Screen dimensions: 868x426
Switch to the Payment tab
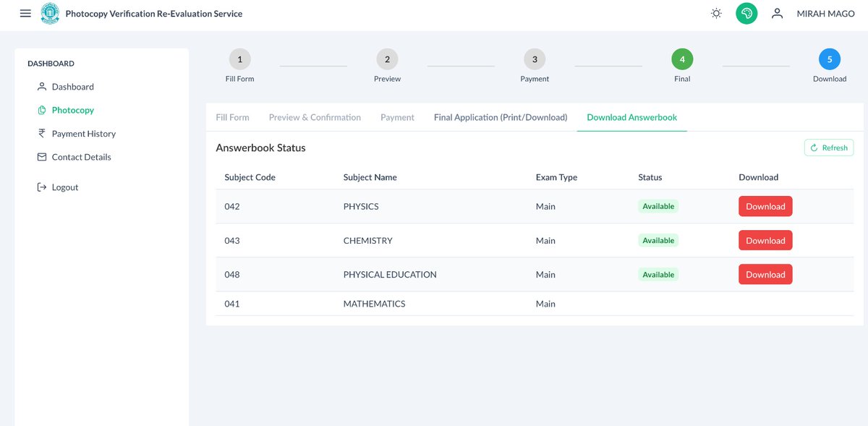tap(397, 117)
